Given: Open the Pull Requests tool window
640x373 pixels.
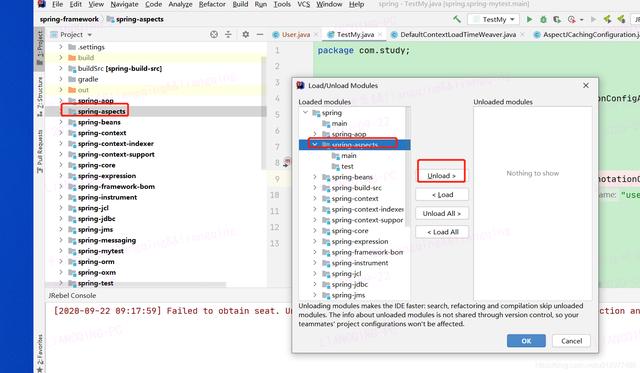Looking at the screenshot, I should click(40, 151).
